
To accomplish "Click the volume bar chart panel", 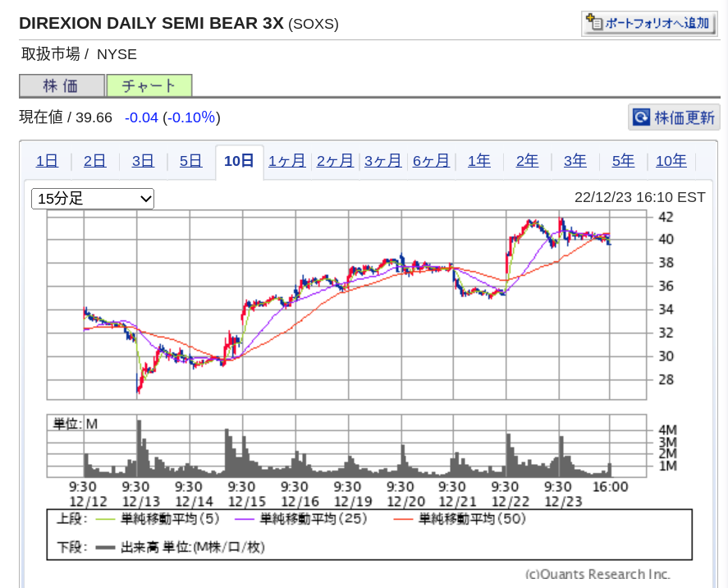I will click(346, 446).
